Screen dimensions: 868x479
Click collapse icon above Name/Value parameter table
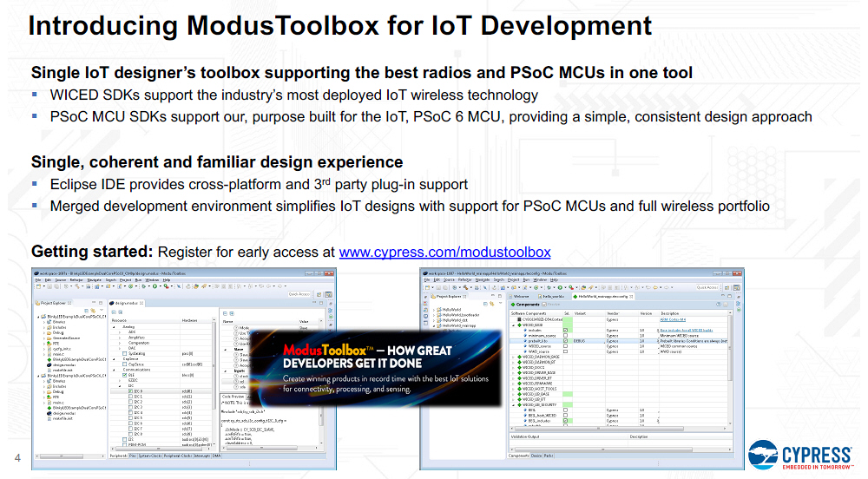click(225, 313)
